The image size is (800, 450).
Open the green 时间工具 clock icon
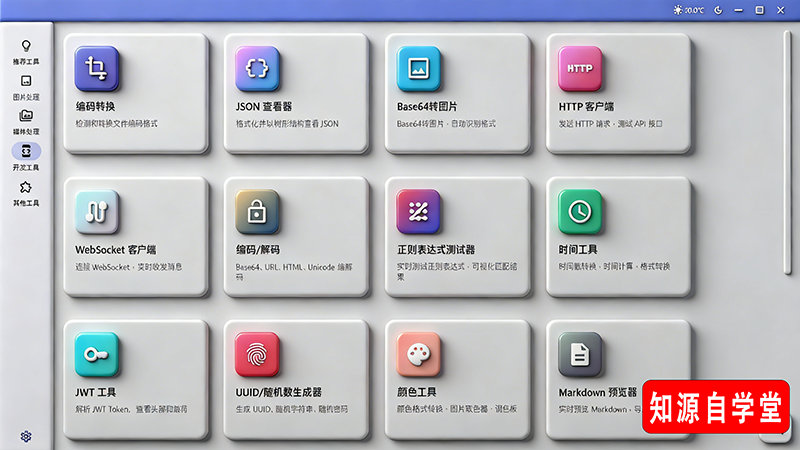580,212
